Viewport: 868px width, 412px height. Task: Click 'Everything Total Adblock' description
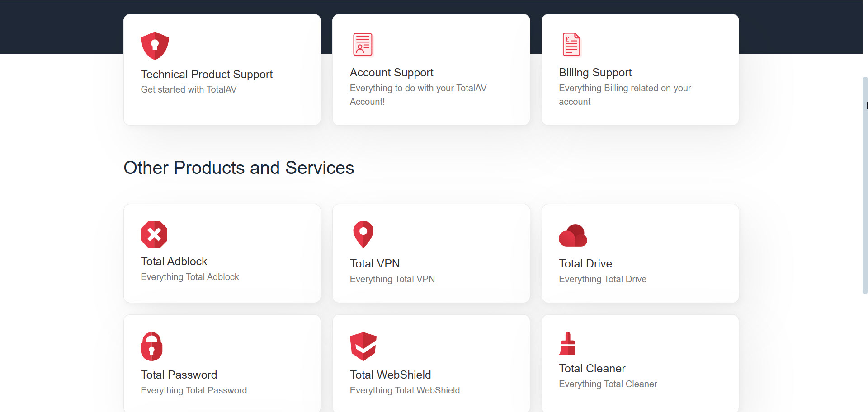point(190,277)
